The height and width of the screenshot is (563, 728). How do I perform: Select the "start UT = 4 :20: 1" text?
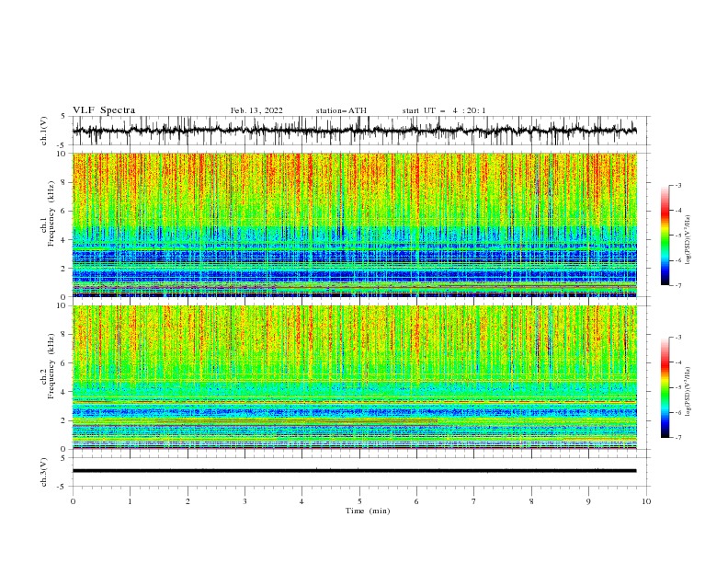(x=444, y=110)
